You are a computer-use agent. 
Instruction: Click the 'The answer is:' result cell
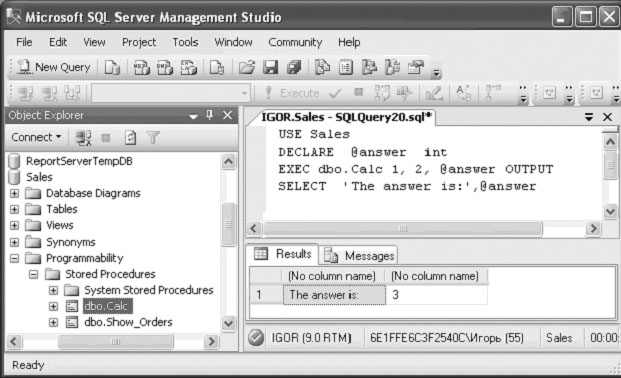334,295
